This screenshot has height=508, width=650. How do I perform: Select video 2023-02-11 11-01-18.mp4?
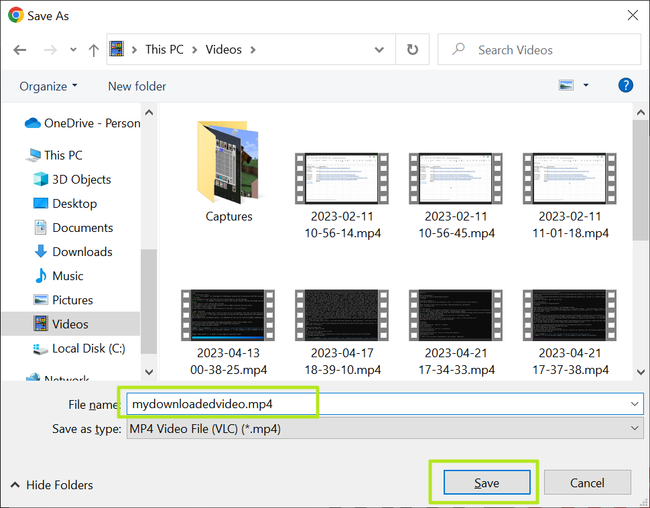570,195
